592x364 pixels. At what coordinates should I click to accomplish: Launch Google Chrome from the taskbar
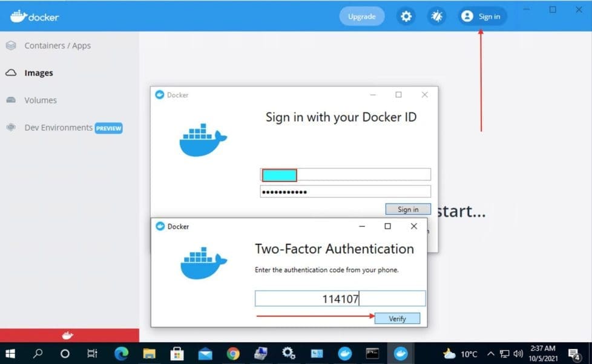tap(233, 354)
